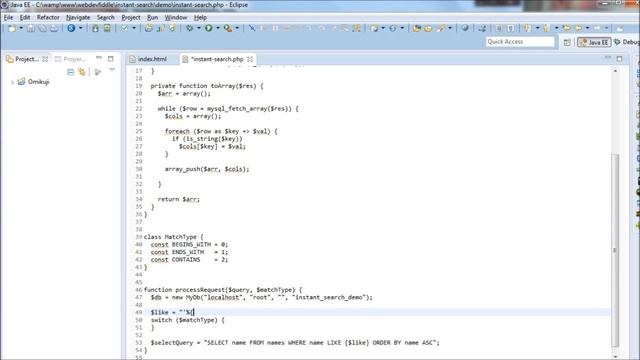Click the 'const CONTAINS' line

coord(189,260)
